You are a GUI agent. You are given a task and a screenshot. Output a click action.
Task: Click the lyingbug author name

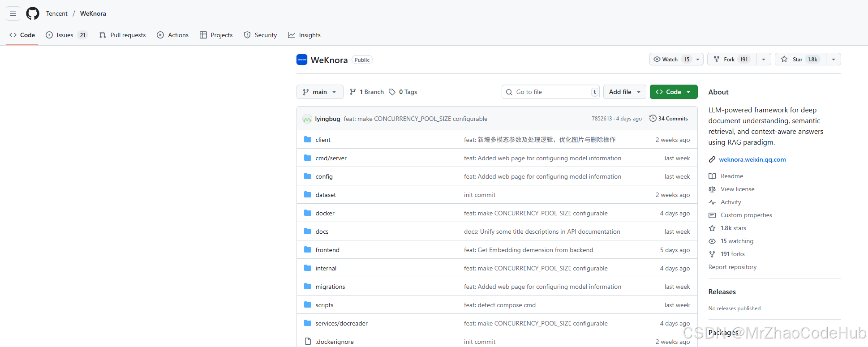click(327, 119)
